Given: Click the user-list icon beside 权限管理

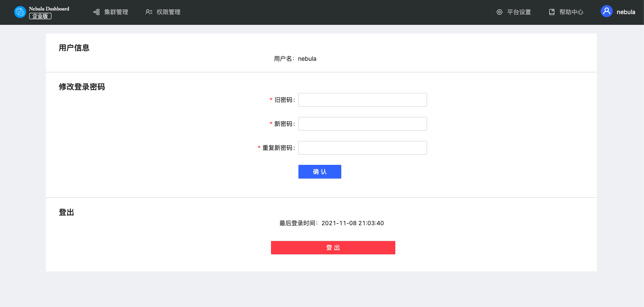Looking at the screenshot, I should (149, 12).
